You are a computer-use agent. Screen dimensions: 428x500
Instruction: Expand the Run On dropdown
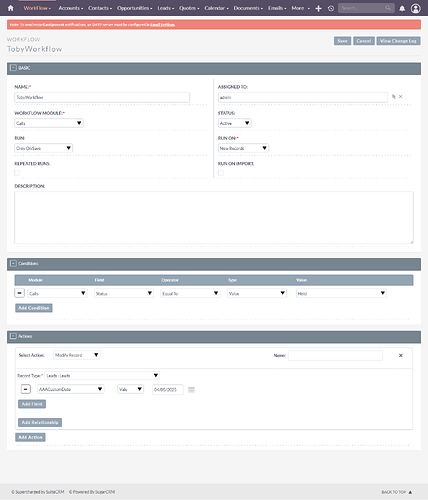pyautogui.click(x=243, y=148)
